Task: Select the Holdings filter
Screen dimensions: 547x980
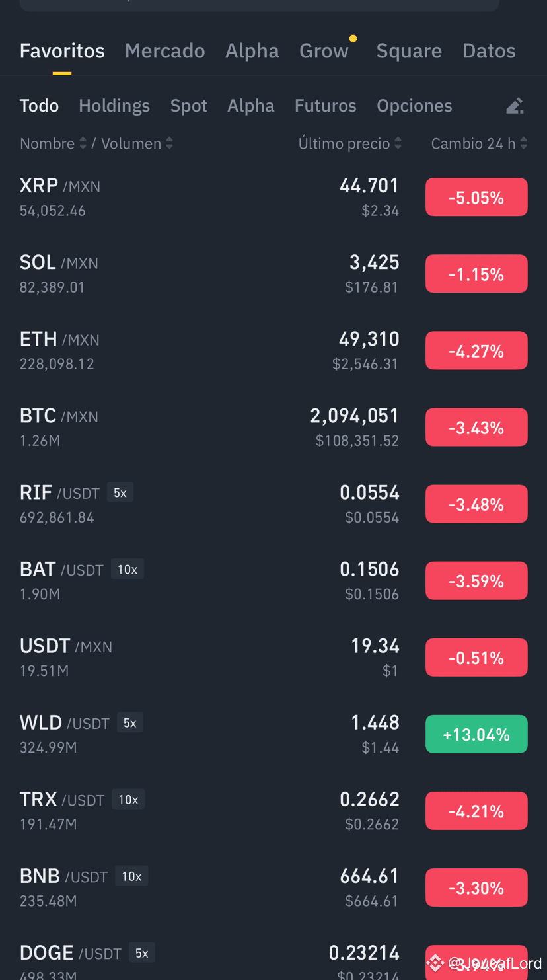Action: [x=114, y=106]
